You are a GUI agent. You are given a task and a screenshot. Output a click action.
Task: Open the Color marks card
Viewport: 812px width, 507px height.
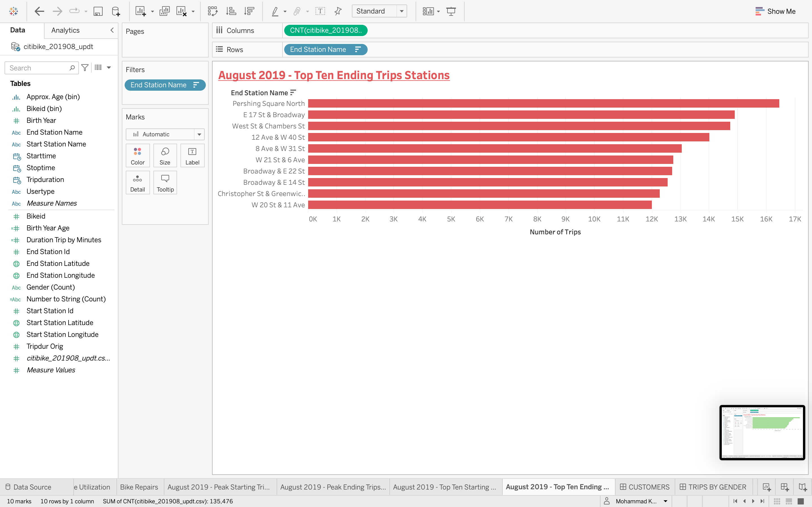138,155
